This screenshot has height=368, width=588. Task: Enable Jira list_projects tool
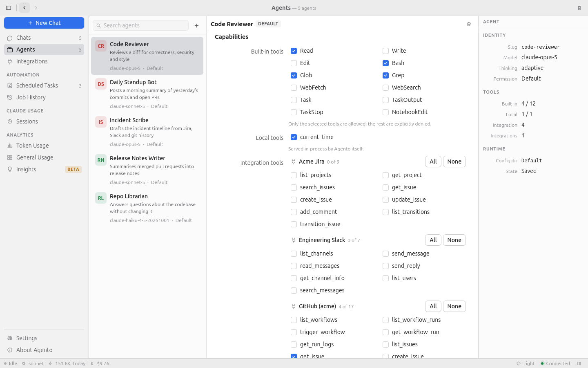click(x=294, y=175)
